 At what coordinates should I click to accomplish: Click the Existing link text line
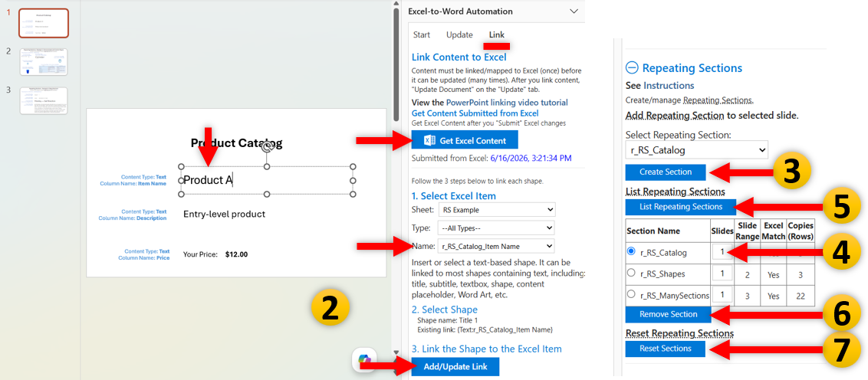pos(485,329)
